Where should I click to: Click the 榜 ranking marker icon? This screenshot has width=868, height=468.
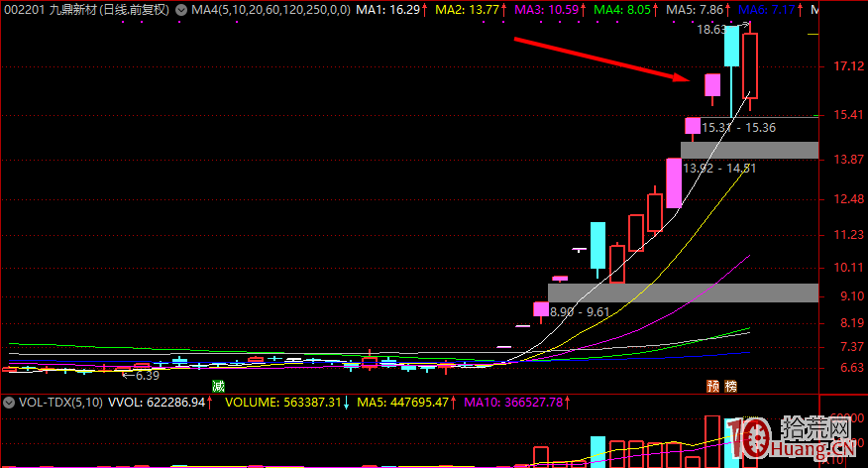tap(730, 386)
